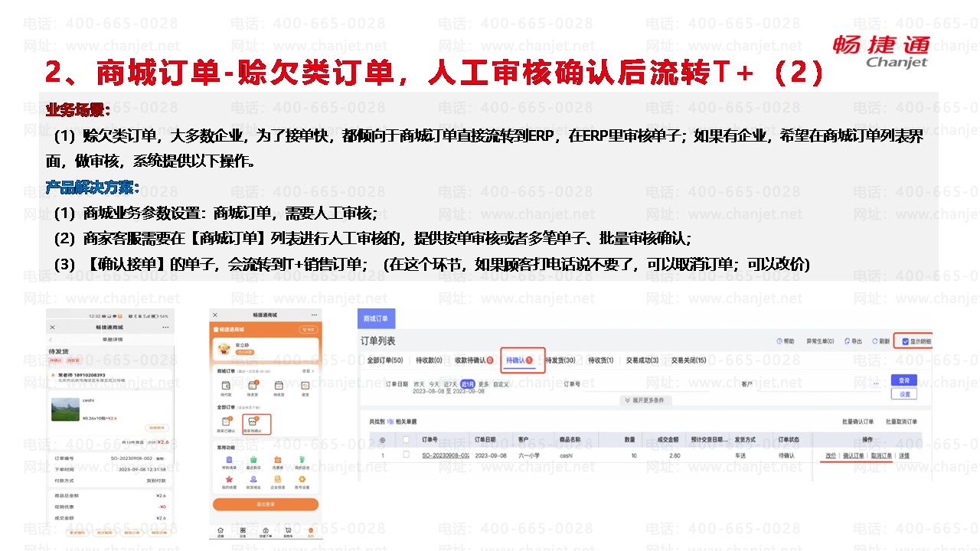Go to 我的 in bottom navigation
This screenshot has height=551, width=980.
click(x=310, y=531)
